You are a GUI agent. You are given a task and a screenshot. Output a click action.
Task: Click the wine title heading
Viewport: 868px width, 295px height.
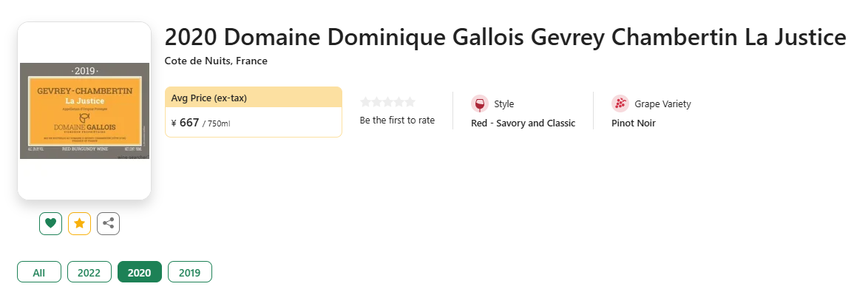[x=506, y=38]
